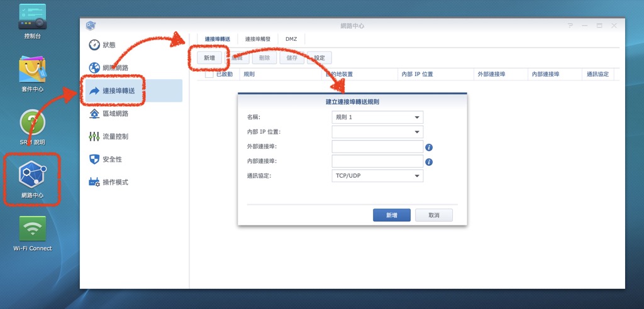The image size is (644, 309).
Task: Click the 外部連接埠 input field
Action: (377, 147)
